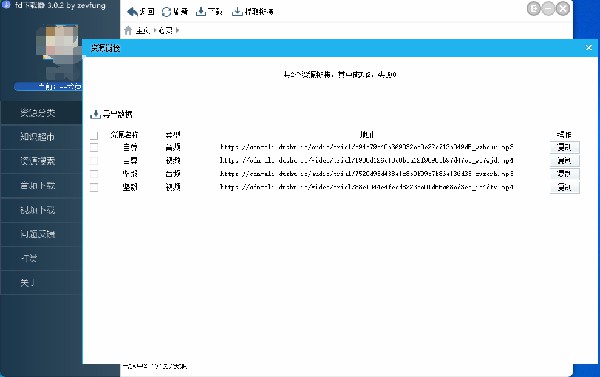
Task: Open the 关于 sidebar entry at the bottom
Action: click(x=41, y=283)
